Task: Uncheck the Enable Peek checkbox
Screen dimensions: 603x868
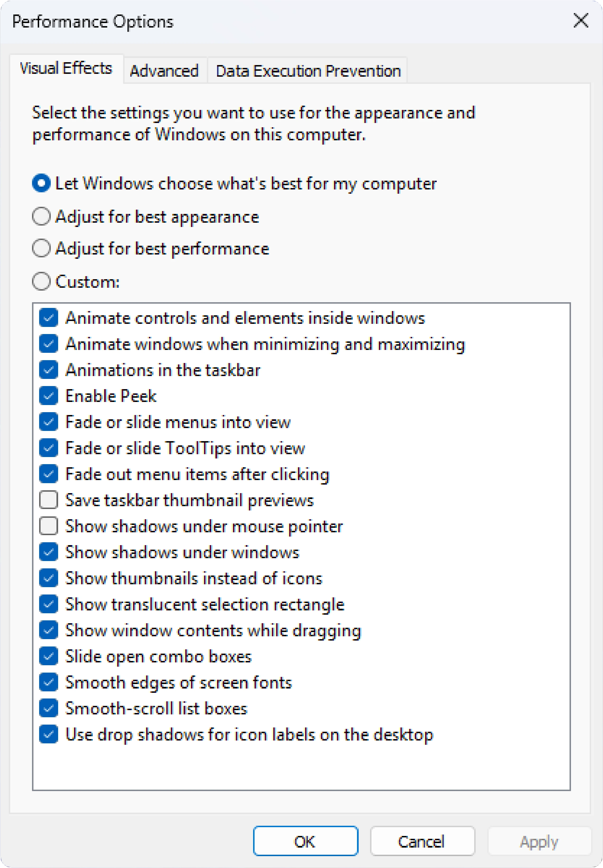Action: (49, 396)
